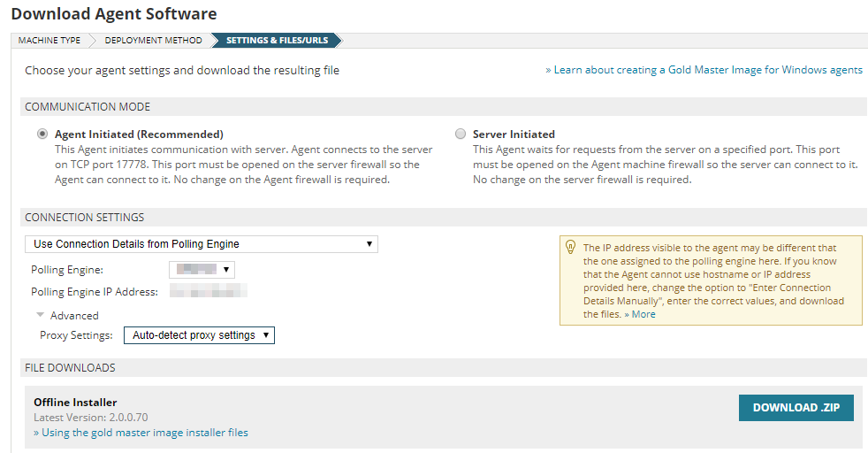Go to the Machine Type step
The width and height of the screenshot is (868, 453).
coord(49,41)
